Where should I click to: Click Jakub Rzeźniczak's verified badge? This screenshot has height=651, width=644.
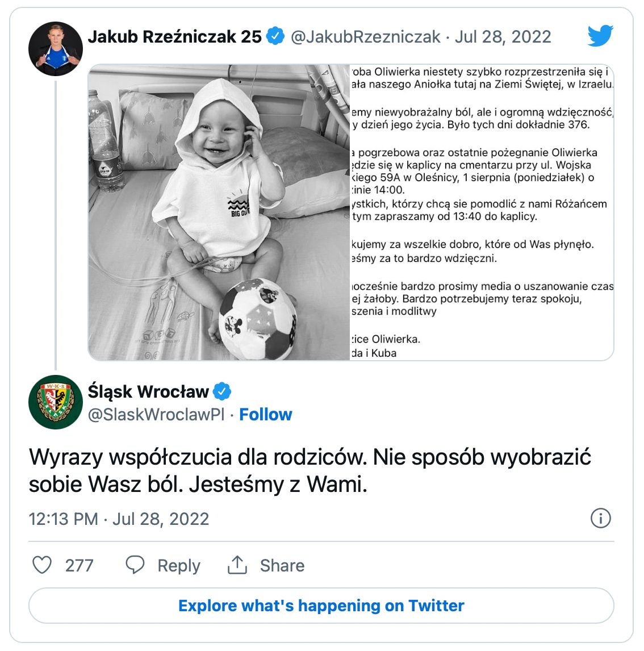[x=275, y=36]
